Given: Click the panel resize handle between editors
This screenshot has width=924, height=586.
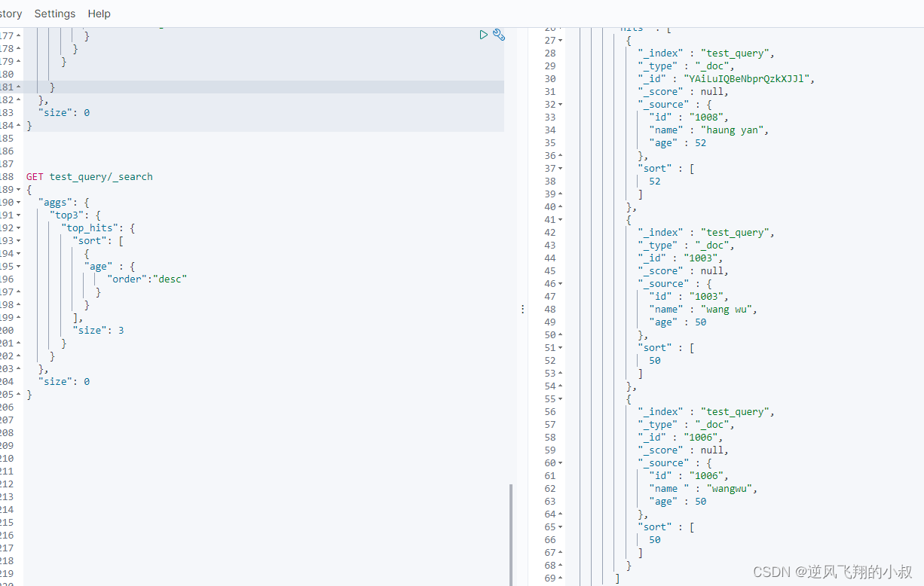Looking at the screenshot, I should (521, 309).
